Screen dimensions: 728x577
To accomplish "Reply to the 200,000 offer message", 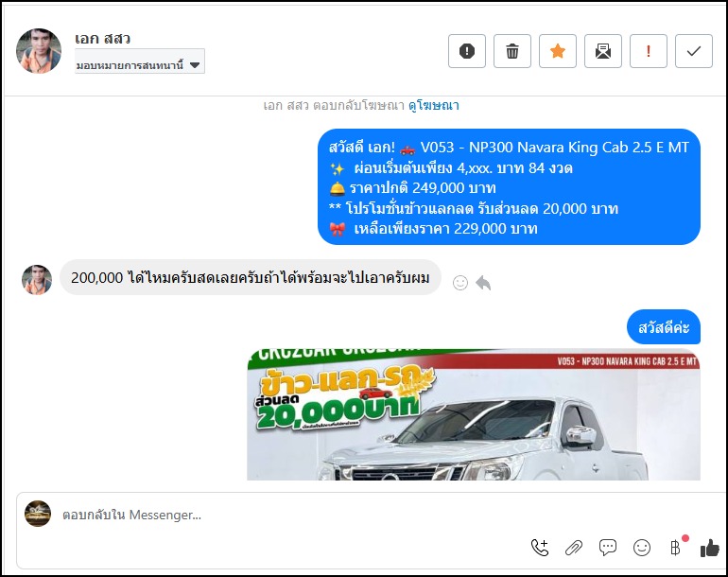I will 483,283.
